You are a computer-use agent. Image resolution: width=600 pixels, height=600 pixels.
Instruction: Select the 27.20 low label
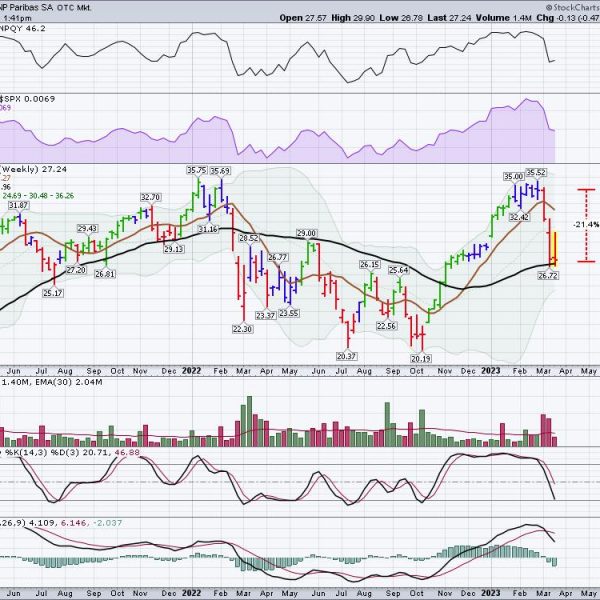[x=76, y=270]
